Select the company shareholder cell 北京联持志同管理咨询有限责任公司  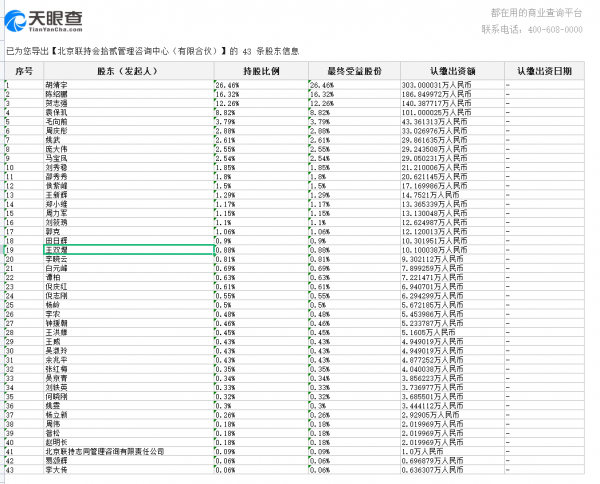click(x=128, y=451)
